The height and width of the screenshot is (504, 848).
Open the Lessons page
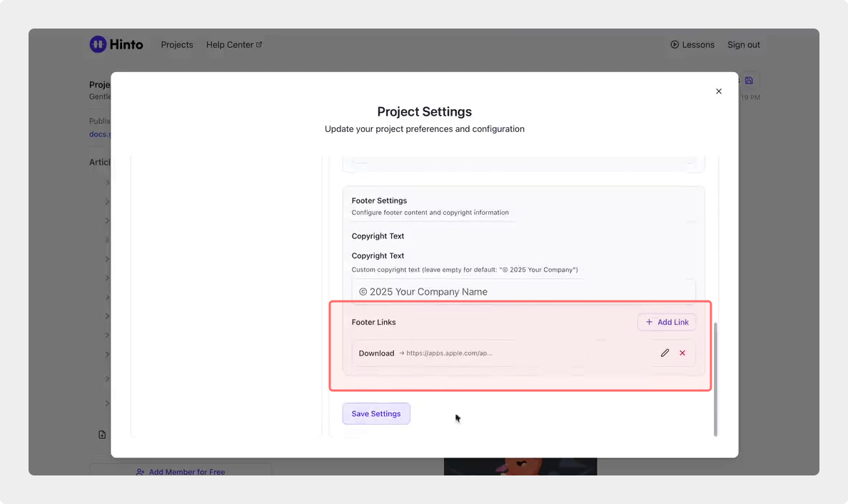[x=692, y=44]
